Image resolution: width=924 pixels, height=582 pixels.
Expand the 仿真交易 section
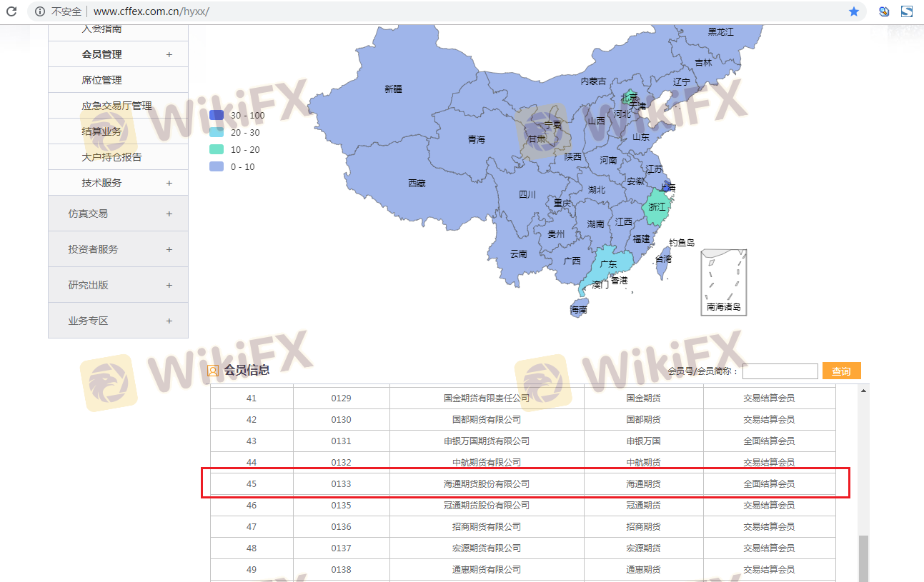click(x=169, y=214)
